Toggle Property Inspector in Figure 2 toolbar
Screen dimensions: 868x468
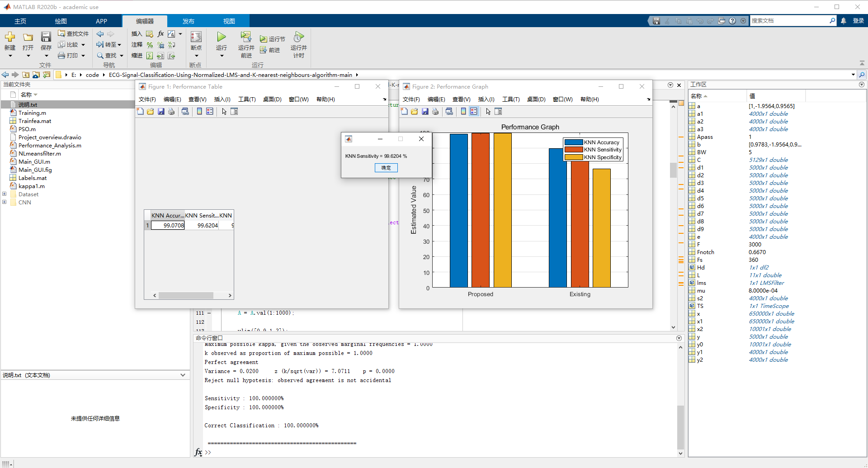[x=498, y=112]
